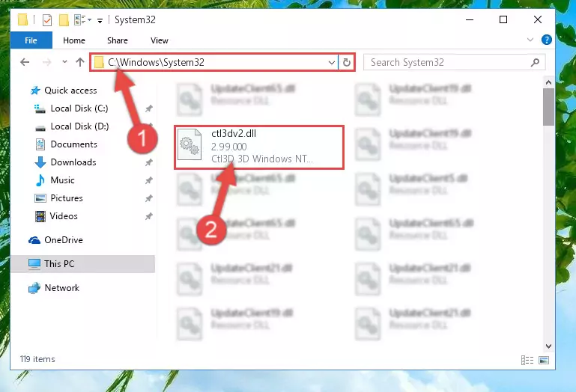Screen dimensions: 576x392
Task: Click the Documents page icon in sidebar
Action: [x=40, y=144]
